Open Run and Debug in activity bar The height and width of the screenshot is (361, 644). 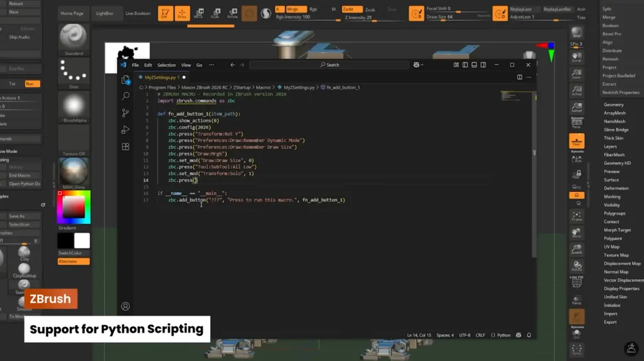click(125, 130)
